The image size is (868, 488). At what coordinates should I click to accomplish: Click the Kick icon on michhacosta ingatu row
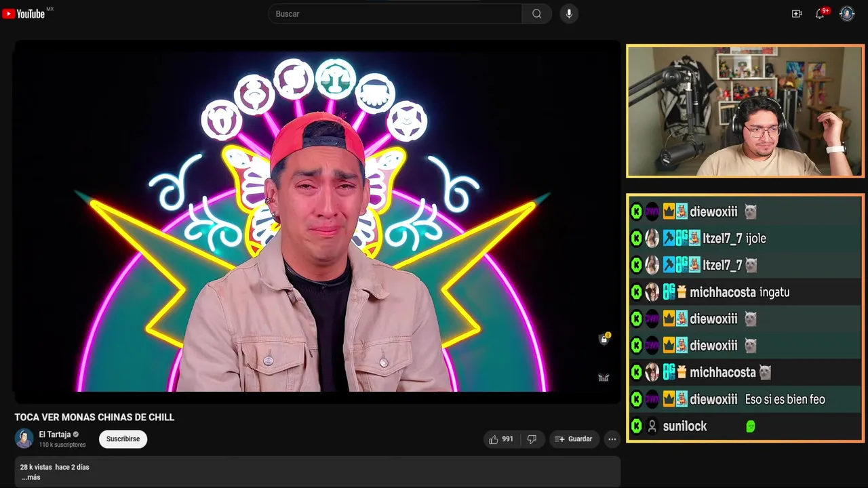click(636, 292)
